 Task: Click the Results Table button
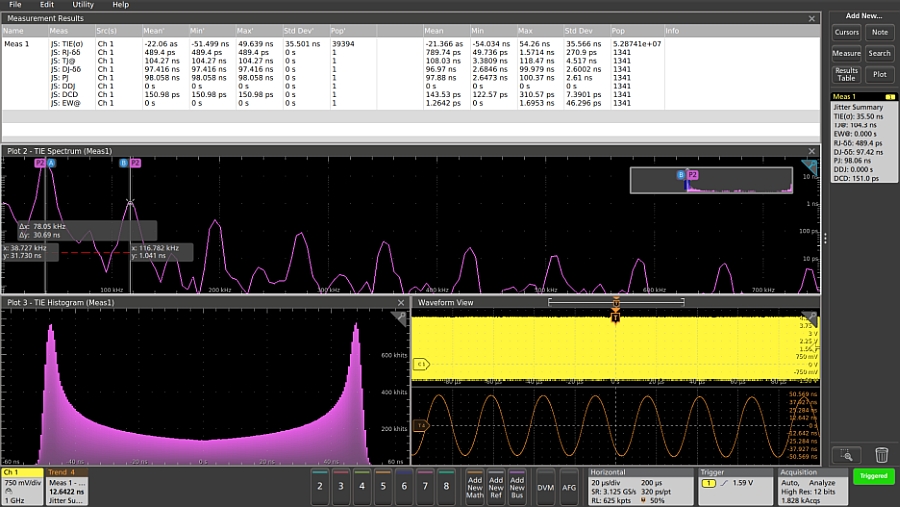point(846,74)
